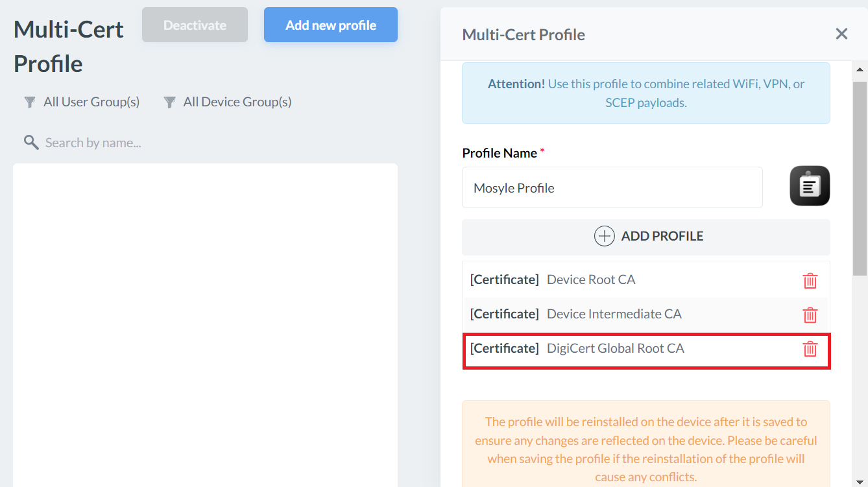Open the All User Group(s) filter

[x=91, y=102]
